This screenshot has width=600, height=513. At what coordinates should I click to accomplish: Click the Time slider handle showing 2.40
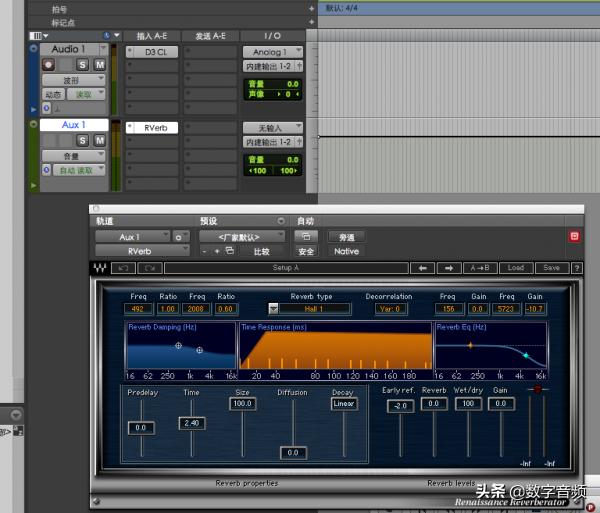click(x=191, y=424)
